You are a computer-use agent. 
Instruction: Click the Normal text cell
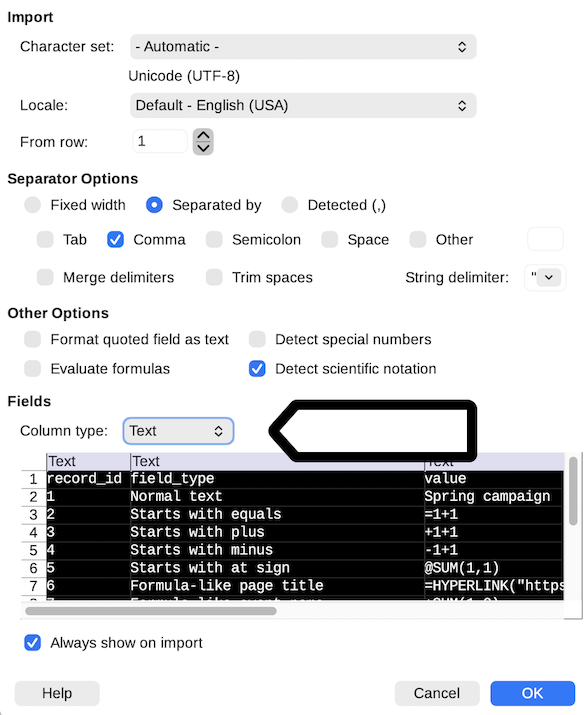[277, 497]
